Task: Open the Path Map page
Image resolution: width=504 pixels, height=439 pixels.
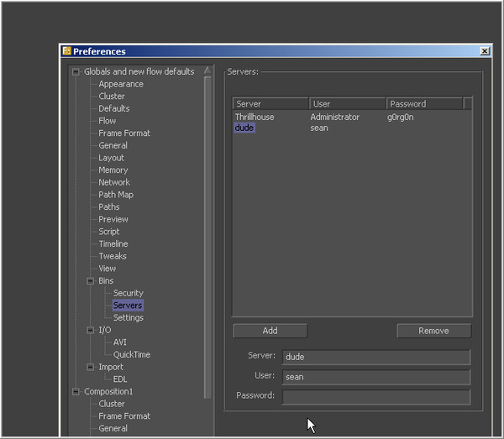Action: [x=116, y=195]
